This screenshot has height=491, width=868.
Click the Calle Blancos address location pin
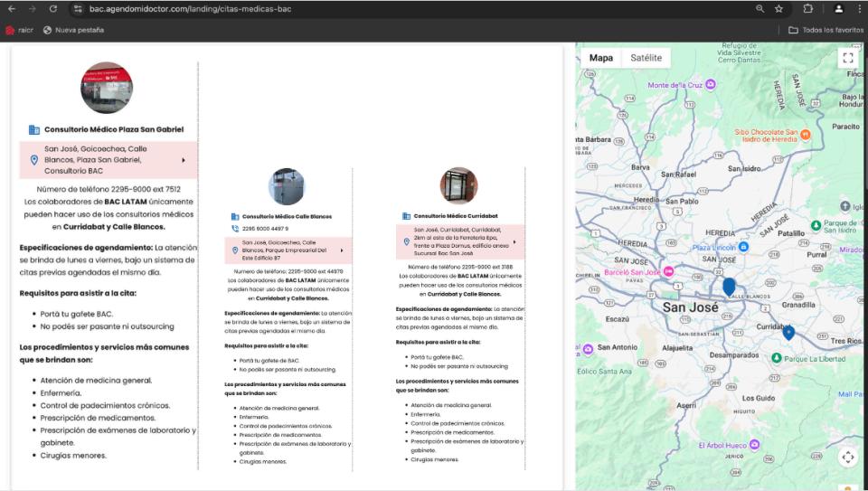pos(235,250)
